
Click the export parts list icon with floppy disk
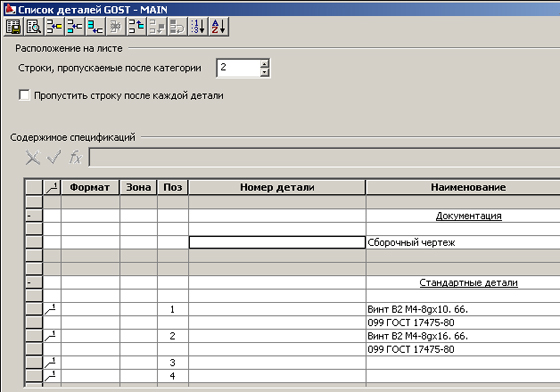(x=14, y=27)
